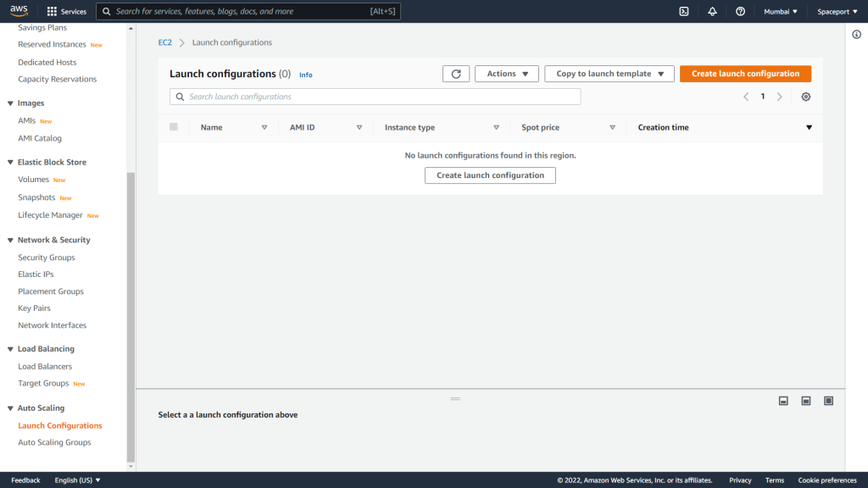This screenshot has width=868, height=488.
Task: Open the Services grid menu
Action: (66, 11)
